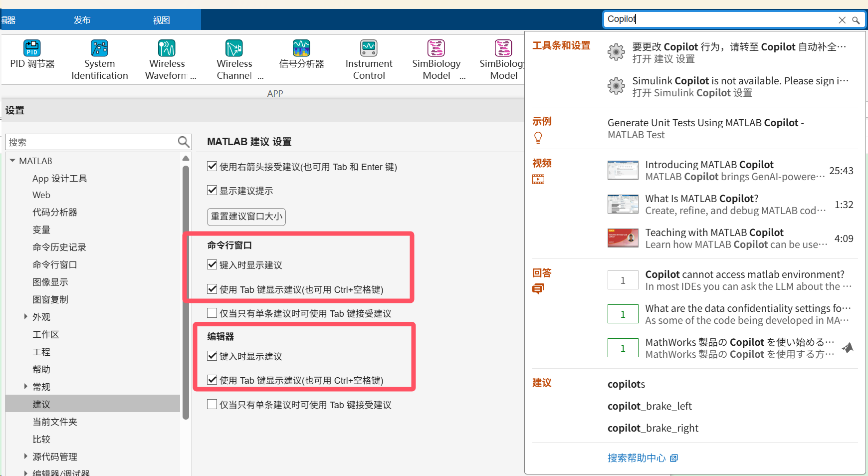Image resolution: width=868 pixels, height=476 pixels.
Task: Select 图窗复制 in settings tree
Action: tap(50, 299)
